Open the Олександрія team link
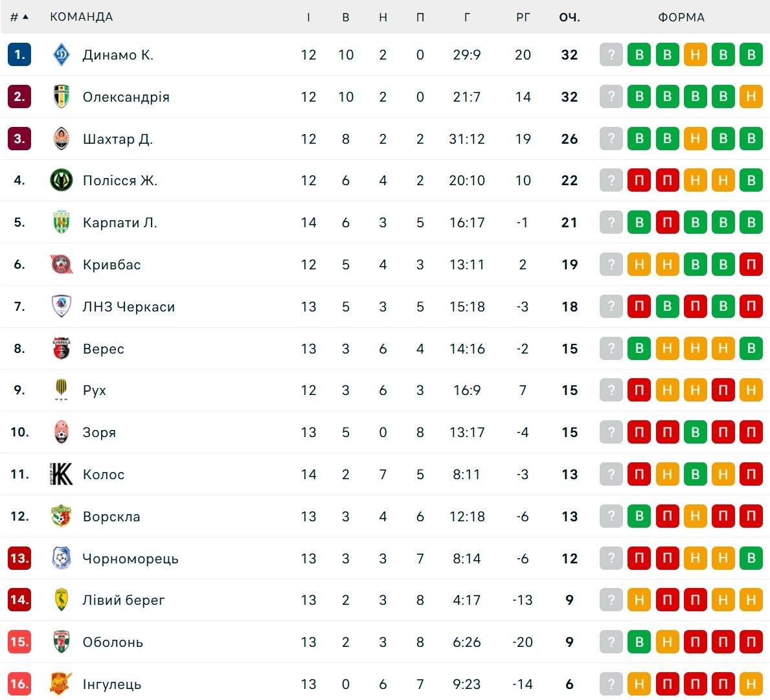The width and height of the screenshot is (770, 700). (126, 96)
